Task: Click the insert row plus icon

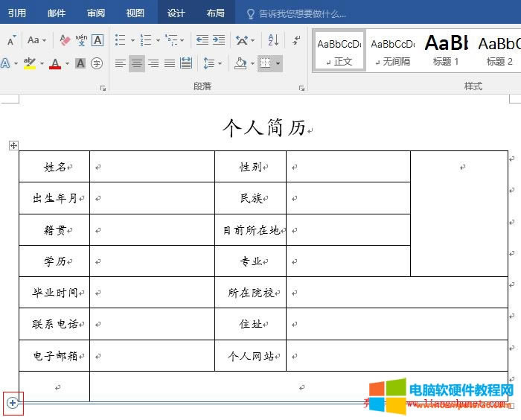Action: tap(13, 403)
